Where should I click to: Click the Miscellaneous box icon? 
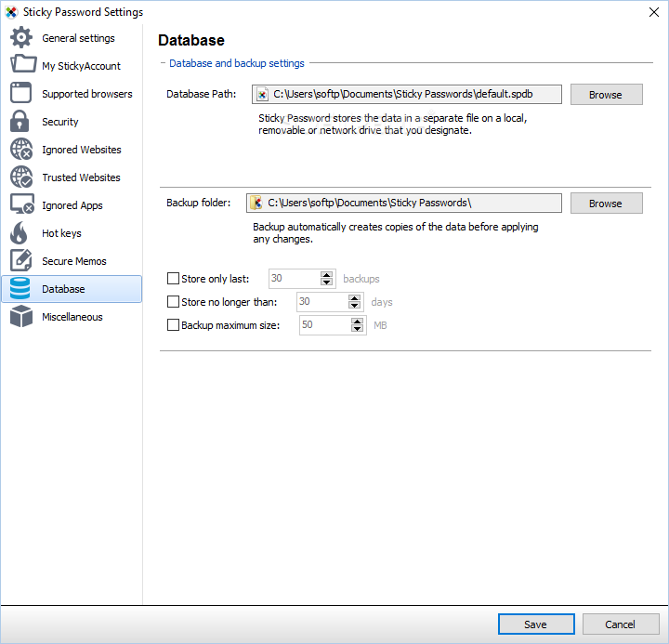pyautogui.click(x=21, y=316)
